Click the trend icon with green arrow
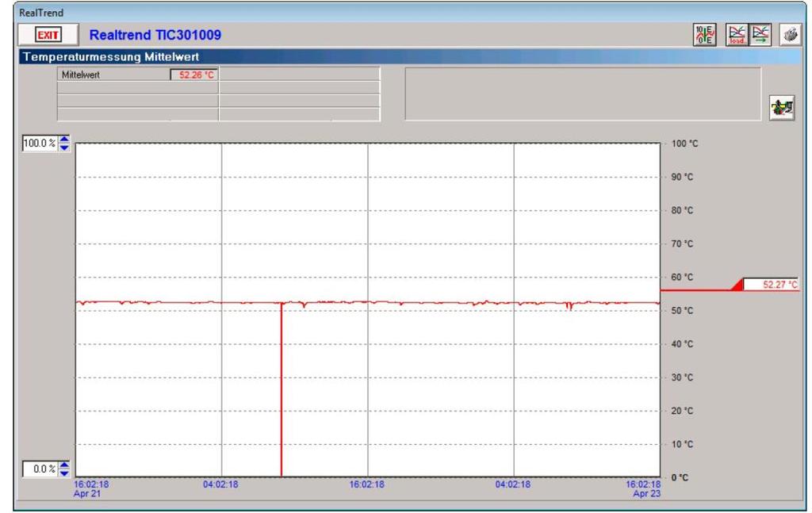 760,35
